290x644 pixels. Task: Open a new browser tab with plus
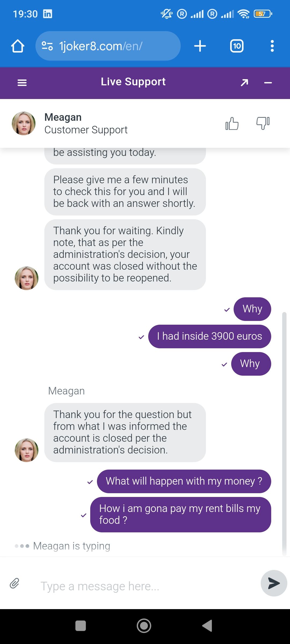click(200, 46)
